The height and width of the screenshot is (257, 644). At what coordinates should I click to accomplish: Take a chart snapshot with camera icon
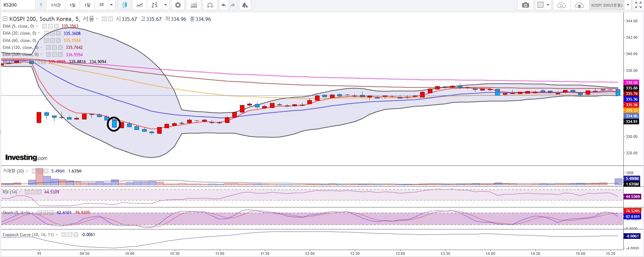pos(525,5)
